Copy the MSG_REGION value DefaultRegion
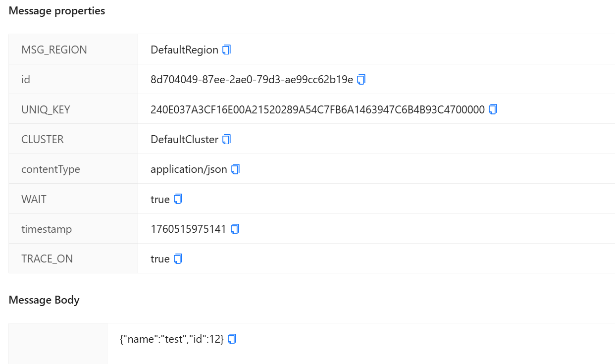The height and width of the screenshot is (364, 615). click(227, 50)
